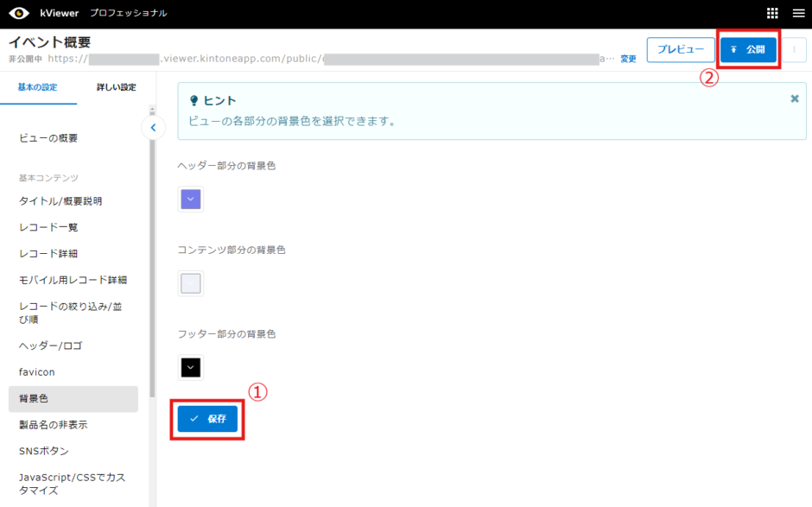Go to ヘッダー/ロゴ settings
This screenshot has width=812, height=507.
pos(51,345)
